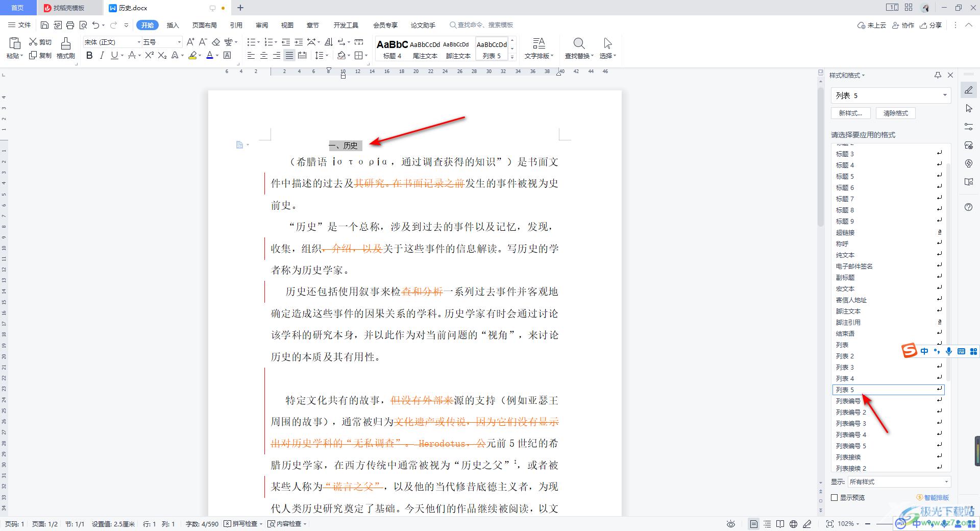Click the 清除格式 button
The image size is (980, 531).
896,113
